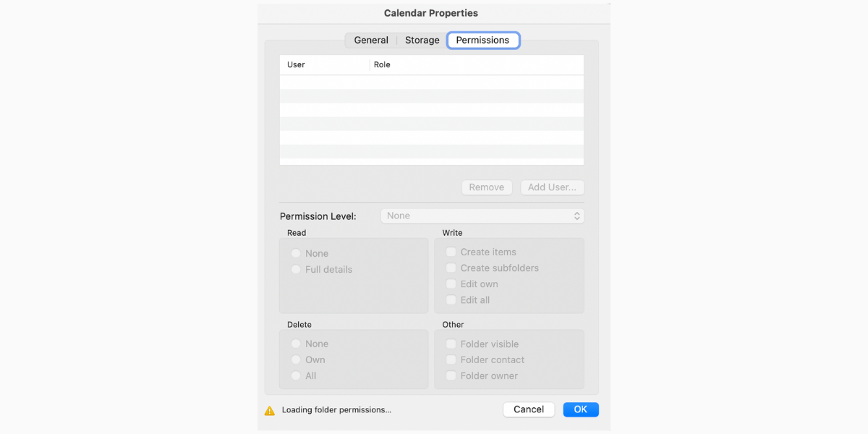This screenshot has height=434, width=868.
Task: Select Own under Delete permissions
Action: 295,359
